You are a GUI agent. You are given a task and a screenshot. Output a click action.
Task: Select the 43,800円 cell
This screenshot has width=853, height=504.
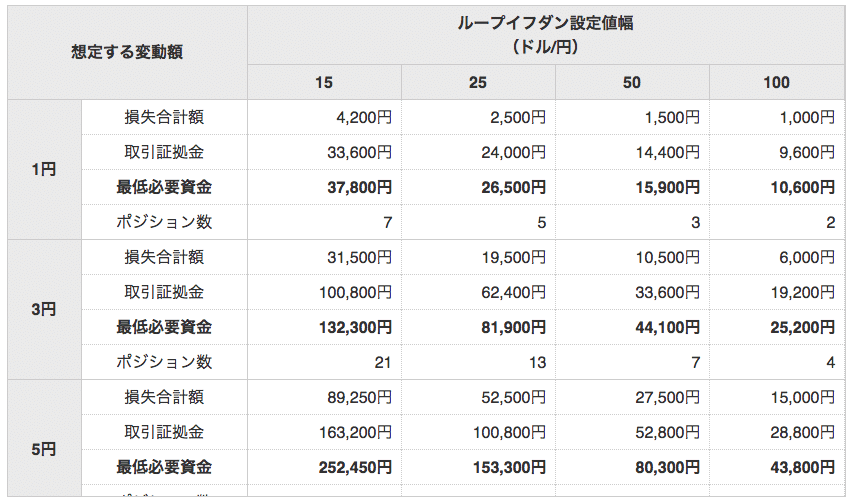[777, 467]
